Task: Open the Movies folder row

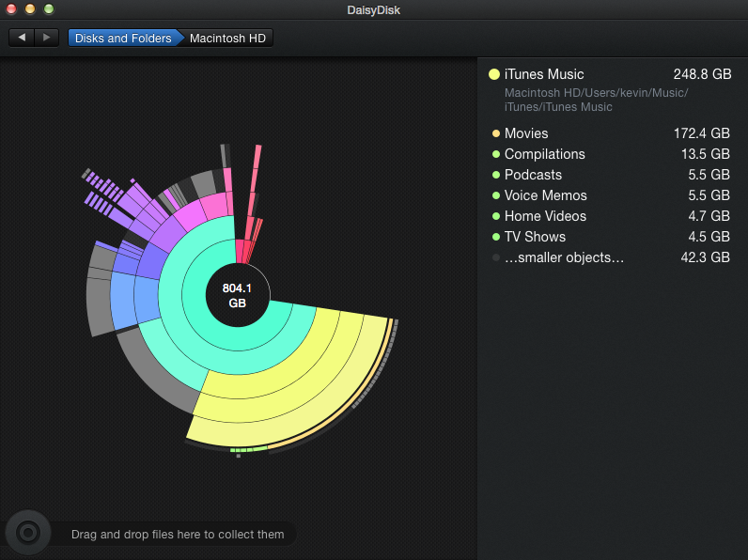Action: 611,133
